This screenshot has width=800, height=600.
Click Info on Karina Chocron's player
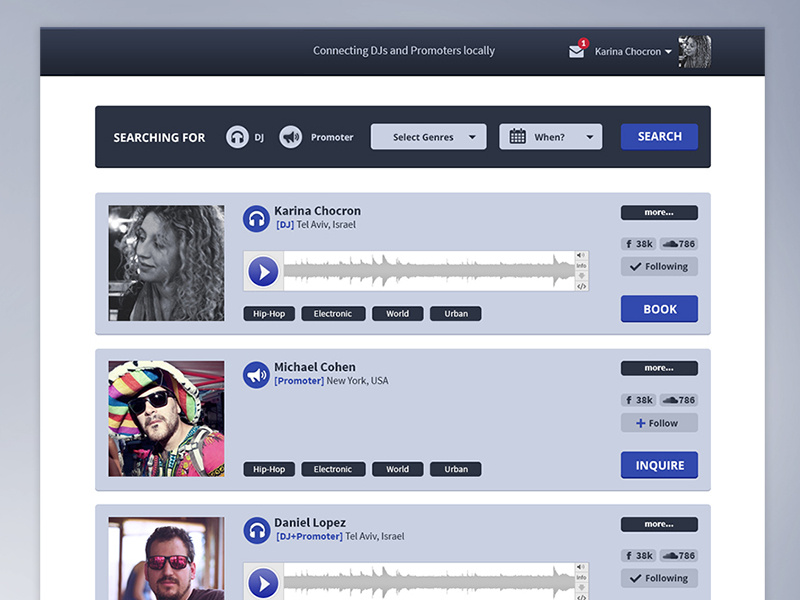pos(581,265)
